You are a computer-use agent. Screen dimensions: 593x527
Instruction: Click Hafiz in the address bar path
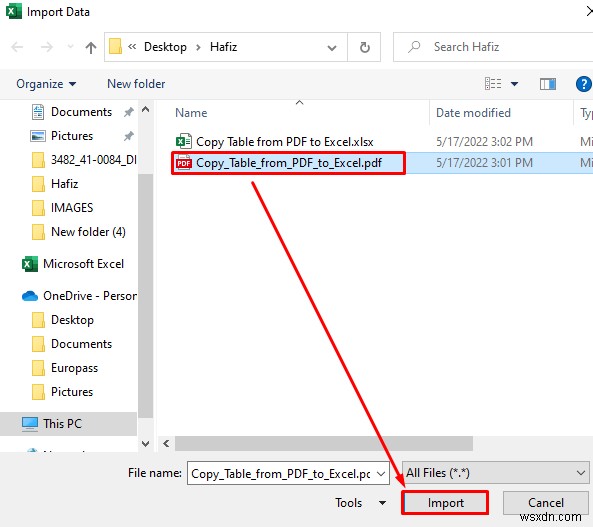tap(224, 47)
